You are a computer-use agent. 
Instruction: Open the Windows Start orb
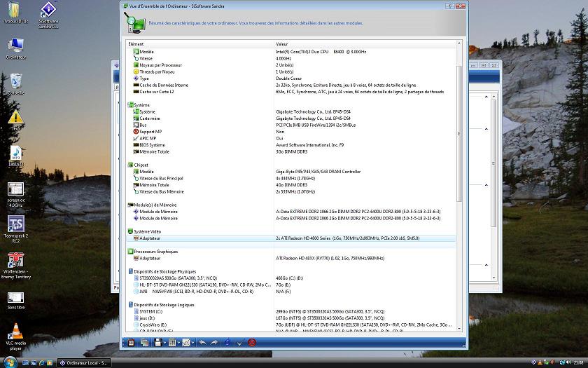tap(10, 362)
